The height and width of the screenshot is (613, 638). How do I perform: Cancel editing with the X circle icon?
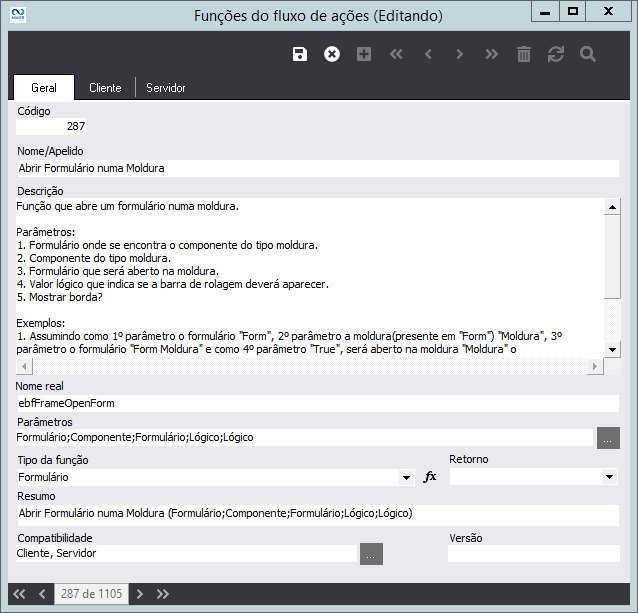click(x=332, y=54)
